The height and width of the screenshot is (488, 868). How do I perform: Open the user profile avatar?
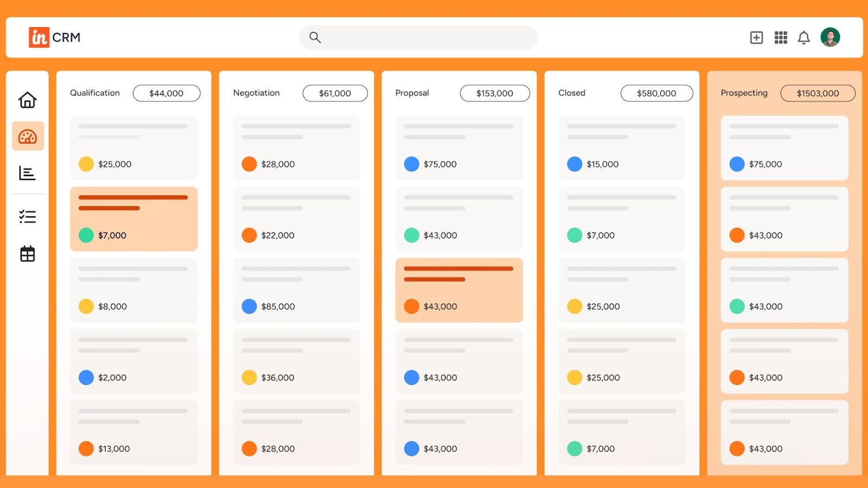[x=831, y=37]
